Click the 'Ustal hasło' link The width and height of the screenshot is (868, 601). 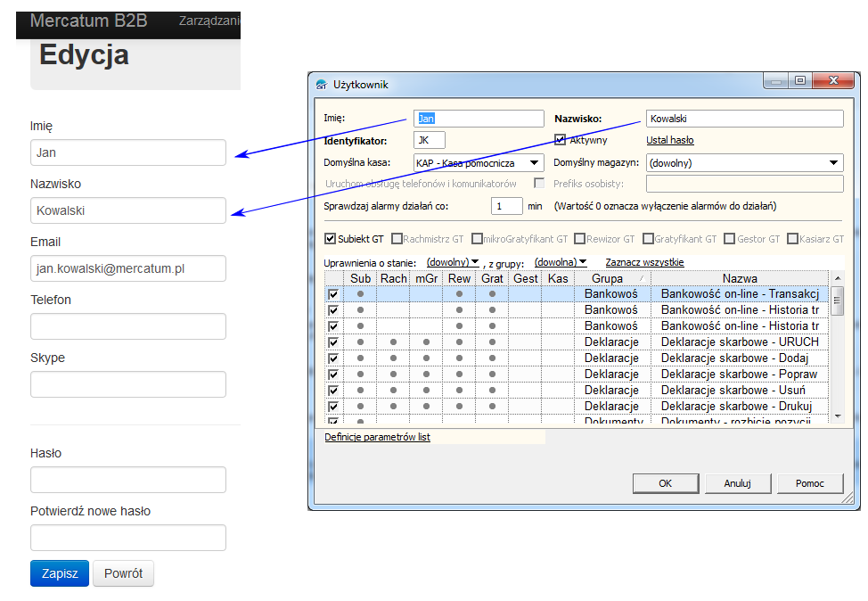(x=669, y=140)
